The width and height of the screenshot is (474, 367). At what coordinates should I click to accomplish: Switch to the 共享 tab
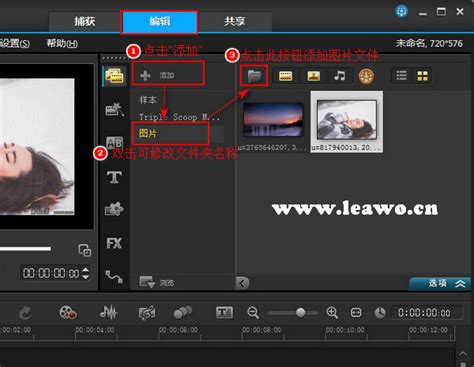[235, 22]
